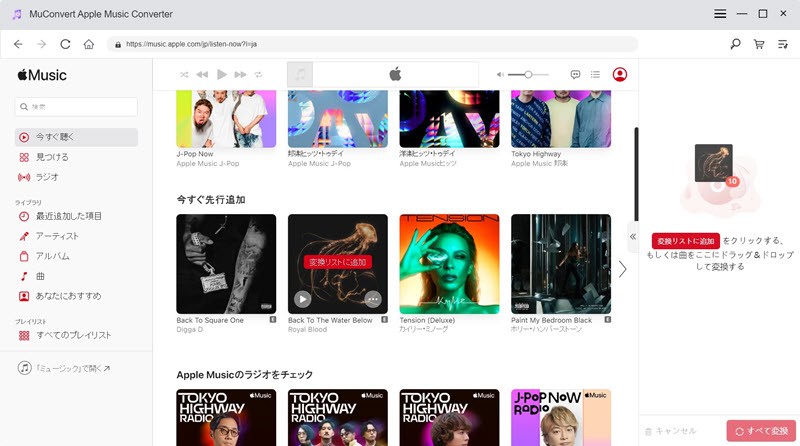Show next albums with right chevron

622,268
